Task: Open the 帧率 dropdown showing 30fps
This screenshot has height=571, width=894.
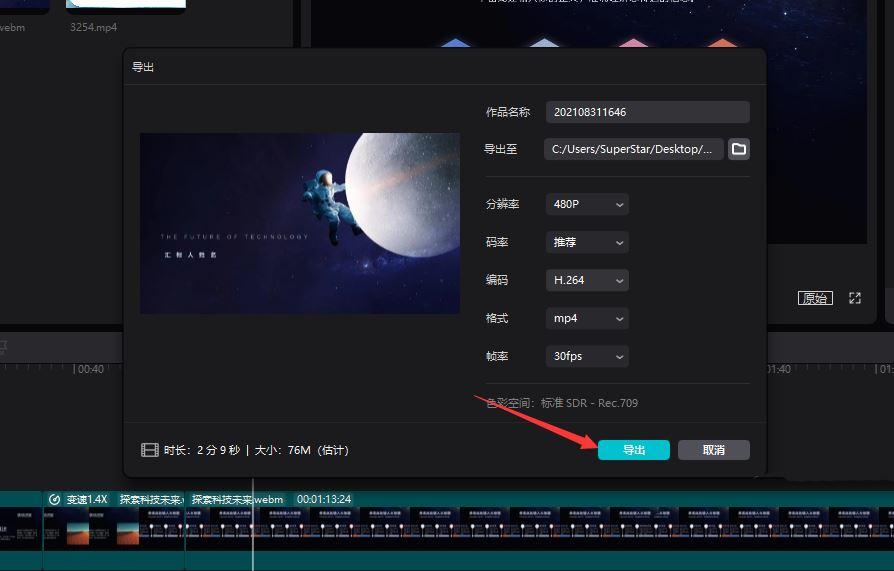Action: pos(587,356)
